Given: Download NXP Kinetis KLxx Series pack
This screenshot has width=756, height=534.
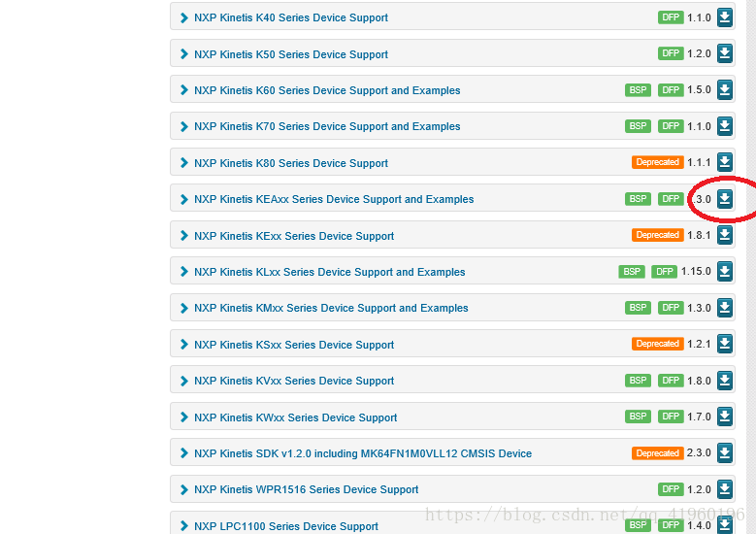Looking at the screenshot, I should click(x=725, y=271).
